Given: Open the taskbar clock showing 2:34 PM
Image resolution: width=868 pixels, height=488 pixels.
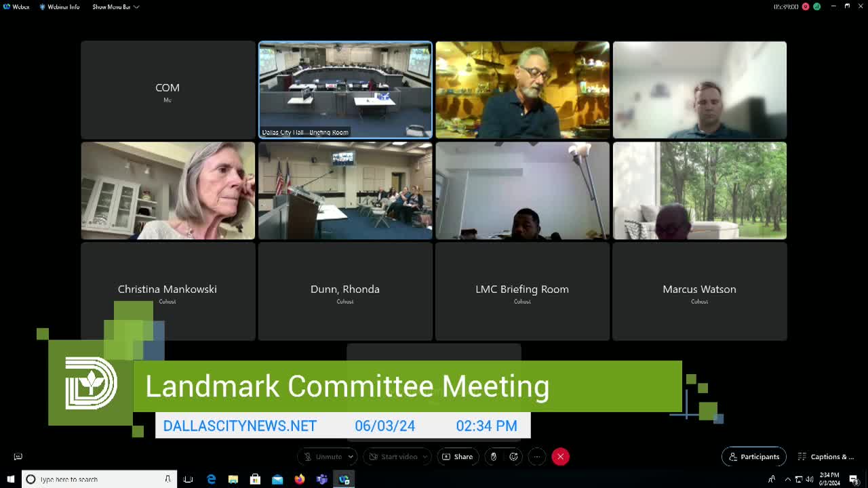Looking at the screenshot, I should [830, 479].
